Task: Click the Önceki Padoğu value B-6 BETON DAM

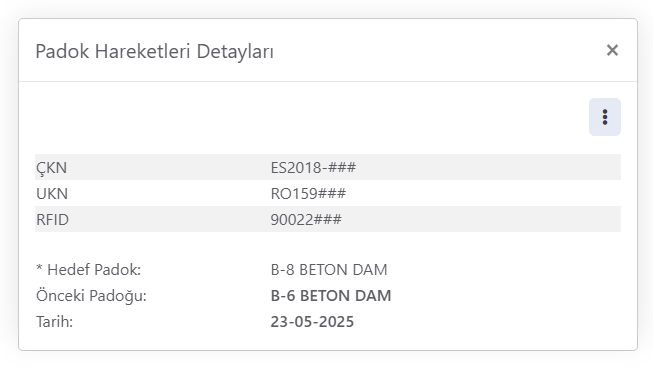Action: click(331, 296)
